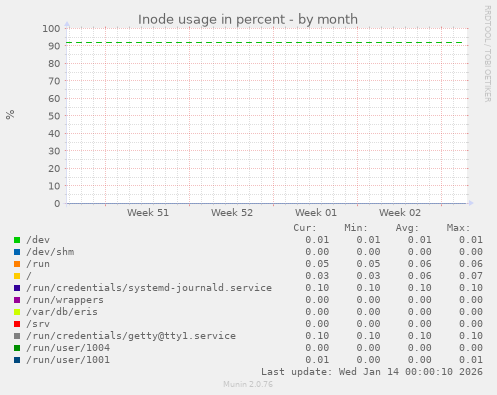Click the 'Week 01' axis label
This screenshot has height=395, width=497.
(316, 213)
